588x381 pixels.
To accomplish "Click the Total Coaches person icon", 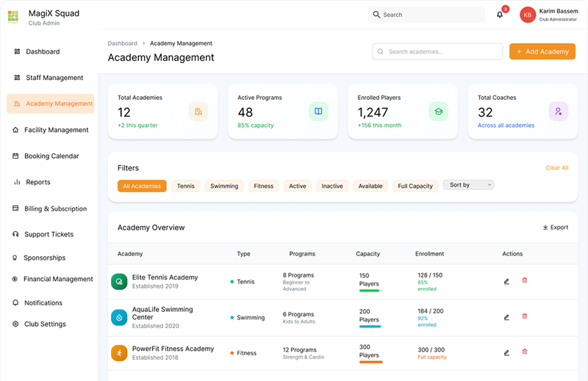I will click(x=559, y=112).
